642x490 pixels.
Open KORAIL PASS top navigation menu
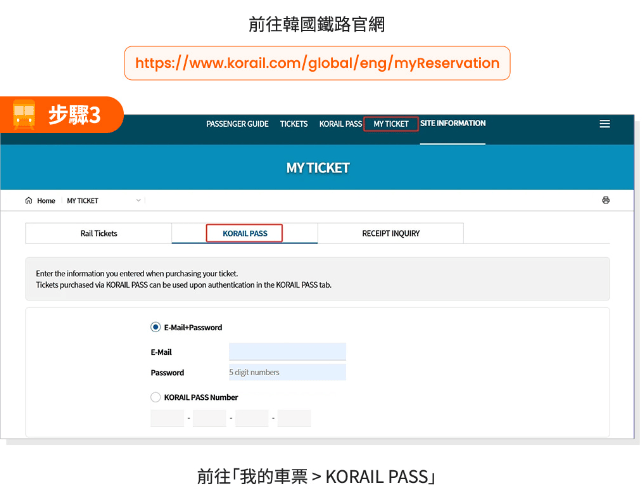[x=340, y=124]
